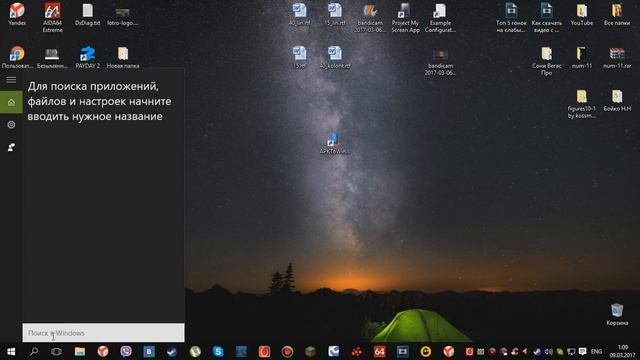Expand the search panel hamburger menu
Viewport: 640px width, 360px height.
click(x=11, y=80)
